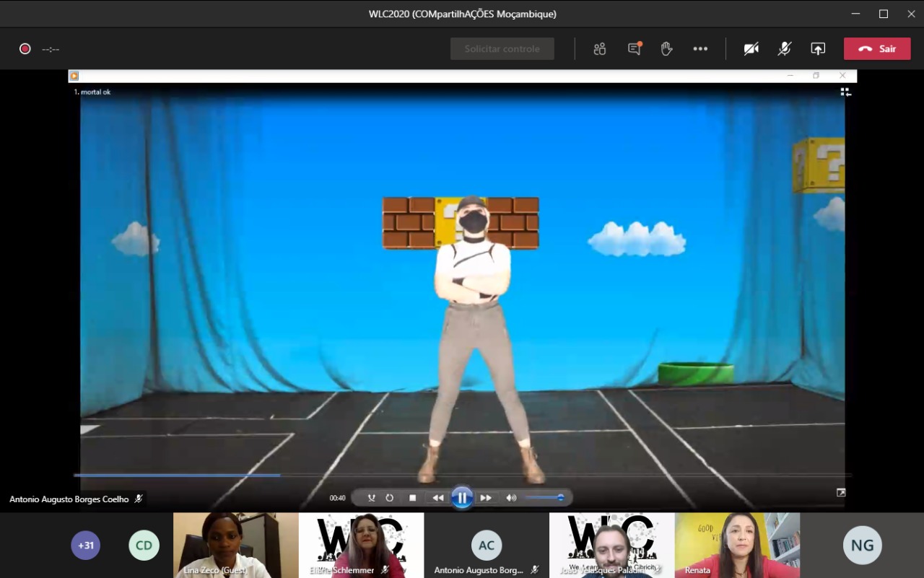Skip to the previous track

438,498
